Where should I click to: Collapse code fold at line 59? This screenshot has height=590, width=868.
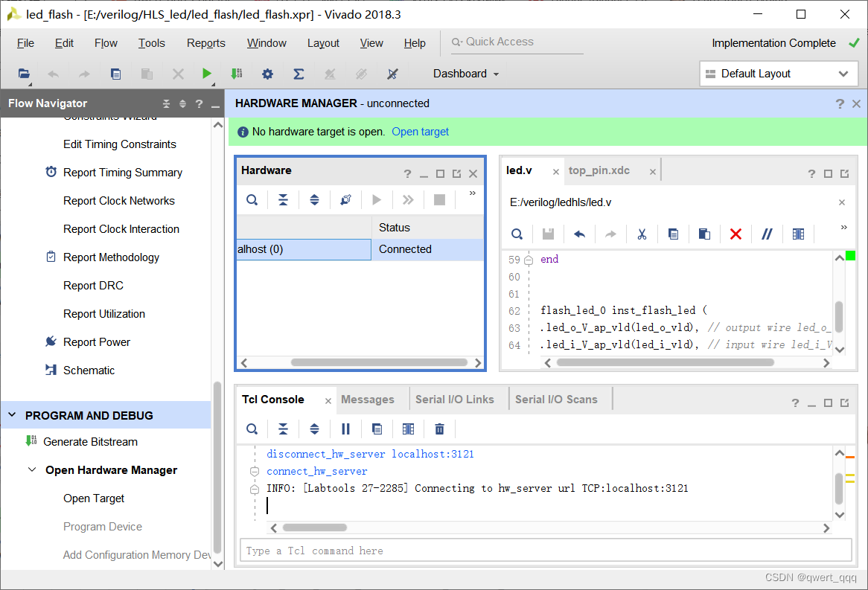click(x=529, y=260)
